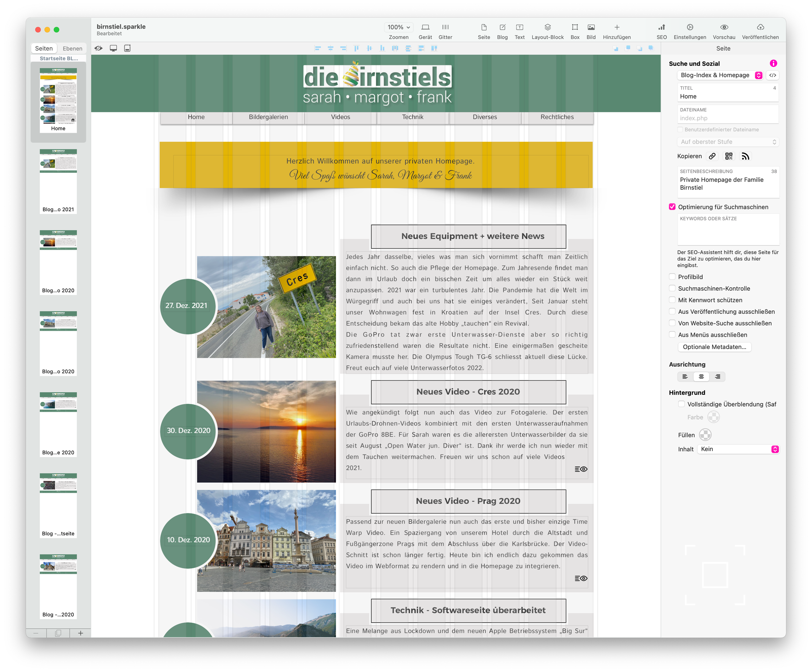Image resolution: width=812 pixels, height=672 pixels.
Task: Click Bildergalerien in the site navigation
Action: pyautogui.click(x=268, y=117)
